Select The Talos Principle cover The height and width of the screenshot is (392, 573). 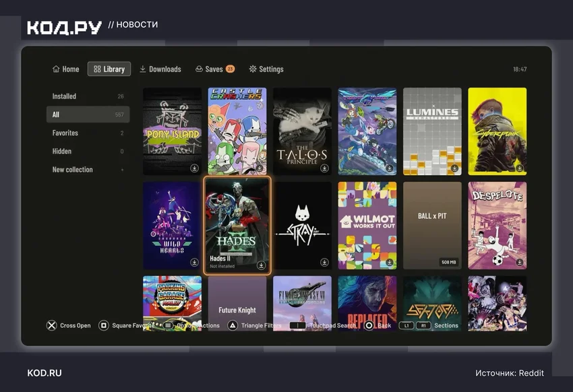302,131
